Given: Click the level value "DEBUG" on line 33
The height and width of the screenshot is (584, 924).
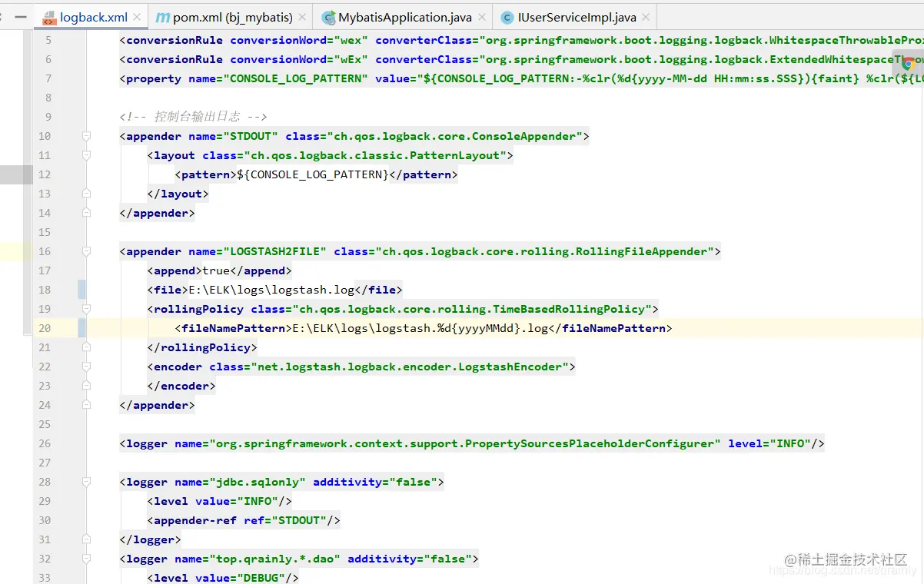Looking at the screenshot, I should click(261, 578).
